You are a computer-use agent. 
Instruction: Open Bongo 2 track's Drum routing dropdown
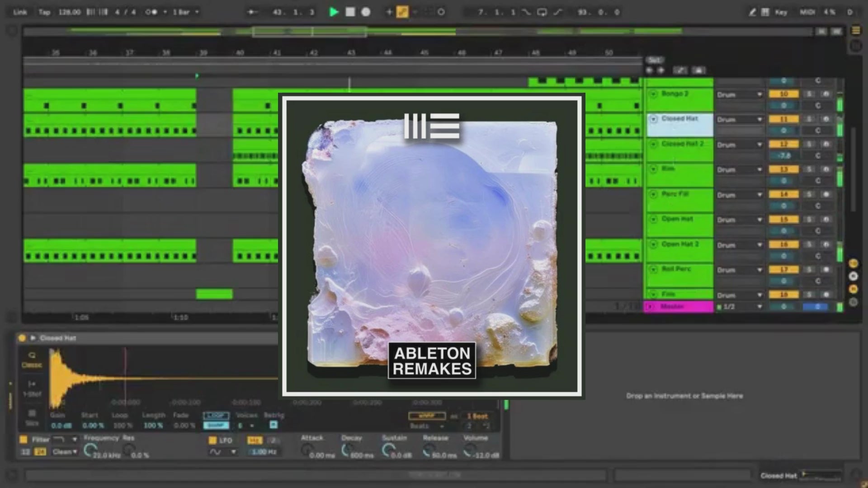(740, 95)
